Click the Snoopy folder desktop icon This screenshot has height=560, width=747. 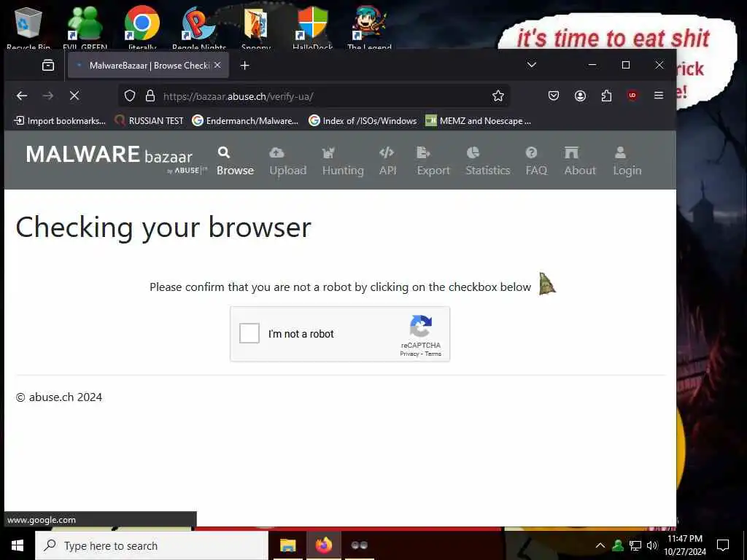[x=256, y=26]
